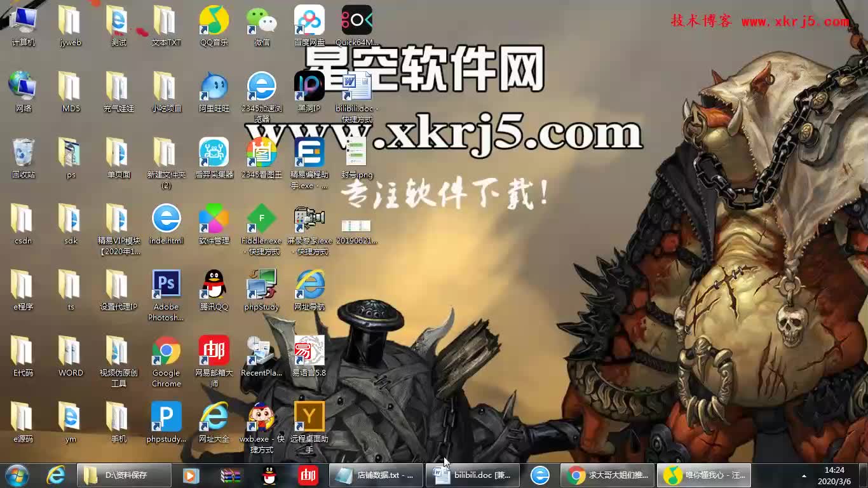Screen dimensions: 868x488
Task: Launch Google Chrome desktop shortcut
Action: click(166, 362)
